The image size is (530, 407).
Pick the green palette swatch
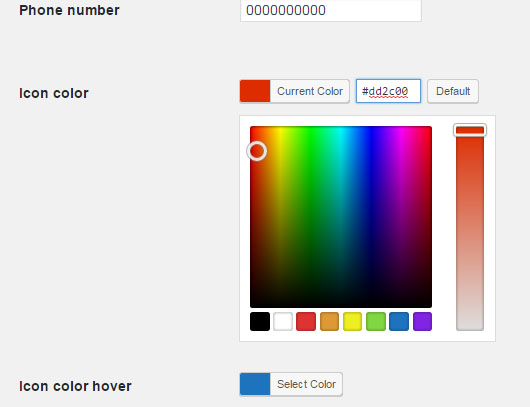tap(376, 321)
